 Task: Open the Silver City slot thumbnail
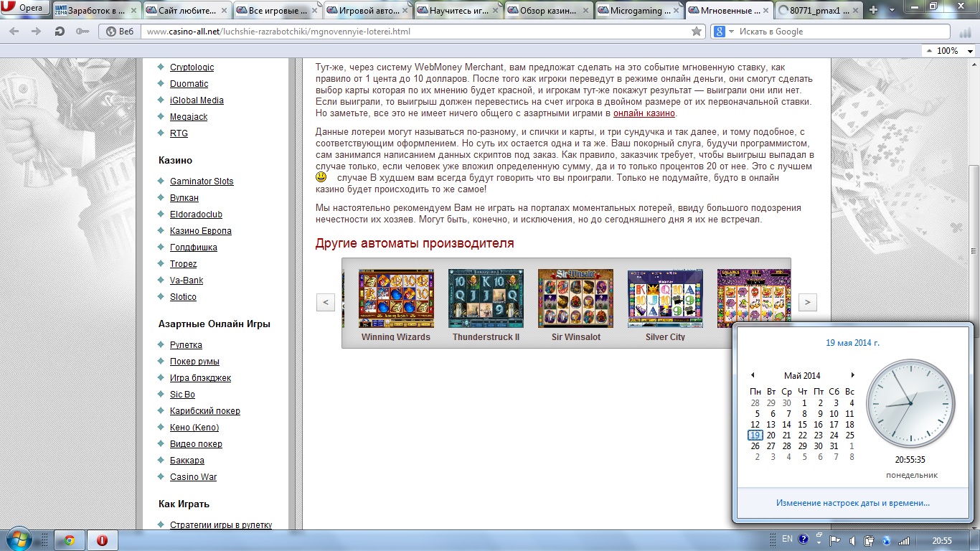(665, 298)
